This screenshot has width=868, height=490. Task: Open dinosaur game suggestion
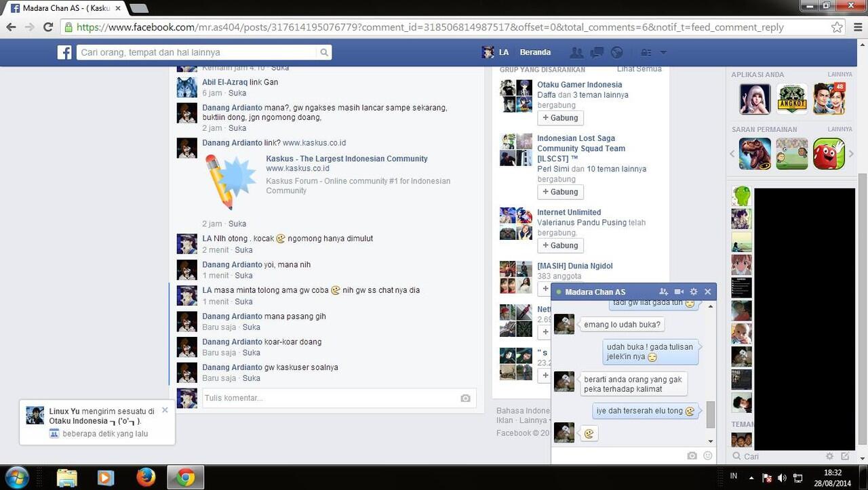pos(755,154)
